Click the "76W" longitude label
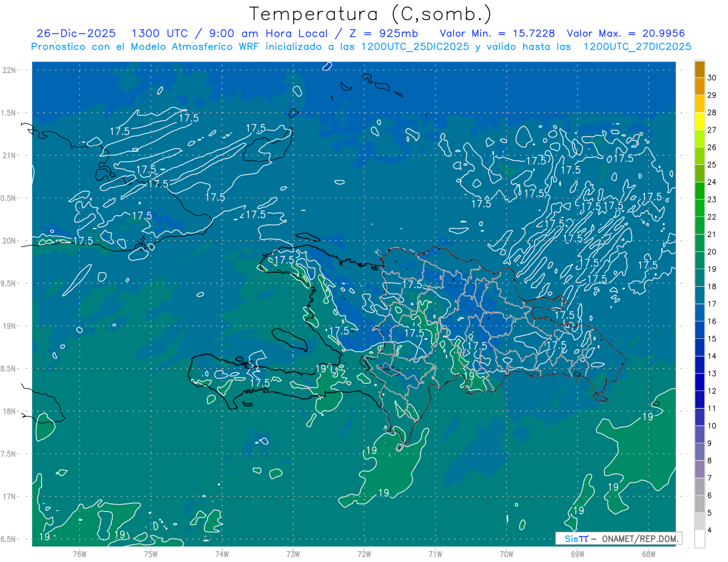The height and width of the screenshot is (562, 728). click(x=79, y=554)
